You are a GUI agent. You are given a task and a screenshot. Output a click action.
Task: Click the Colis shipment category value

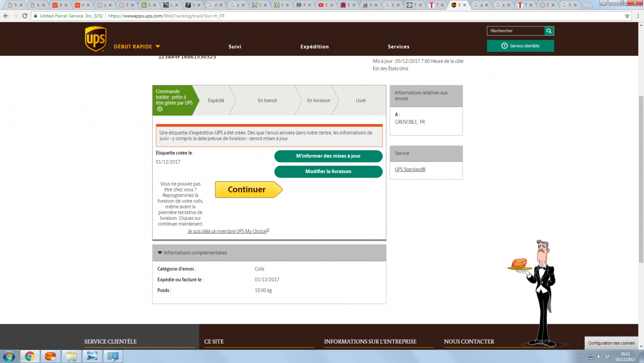coord(260,269)
